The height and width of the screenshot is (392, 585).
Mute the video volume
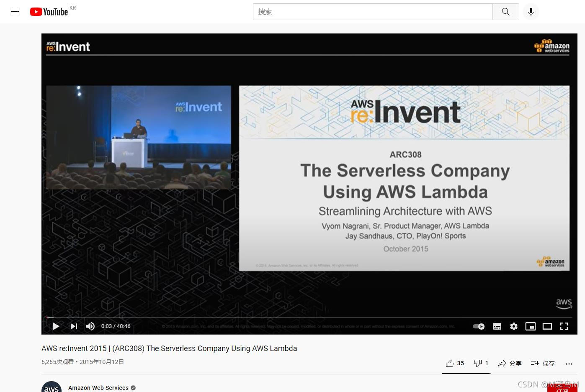pos(90,326)
